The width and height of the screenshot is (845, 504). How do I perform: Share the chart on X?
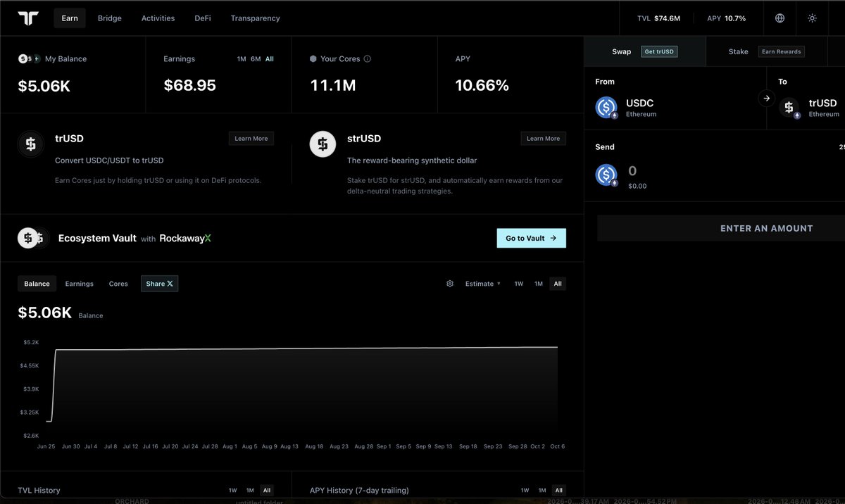(160, 284)
